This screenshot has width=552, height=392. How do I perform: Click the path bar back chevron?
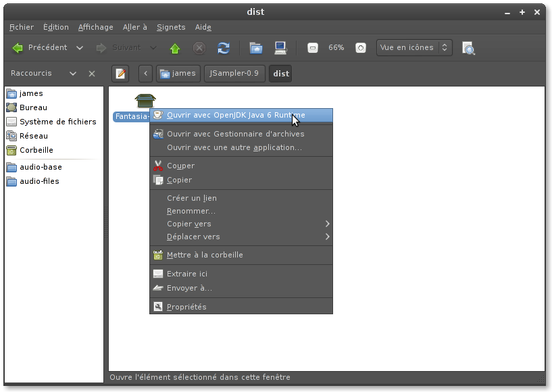145,74
